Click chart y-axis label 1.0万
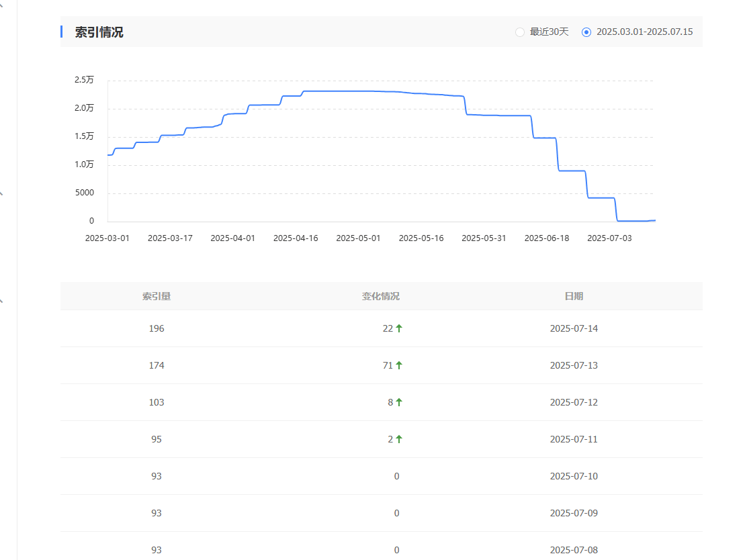Viewport: 747px width, 560px height. tap(84, 165)
